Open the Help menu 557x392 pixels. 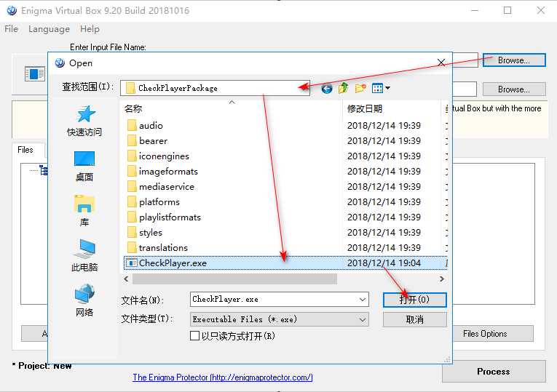pyautogui.click(x=90, y=29)
